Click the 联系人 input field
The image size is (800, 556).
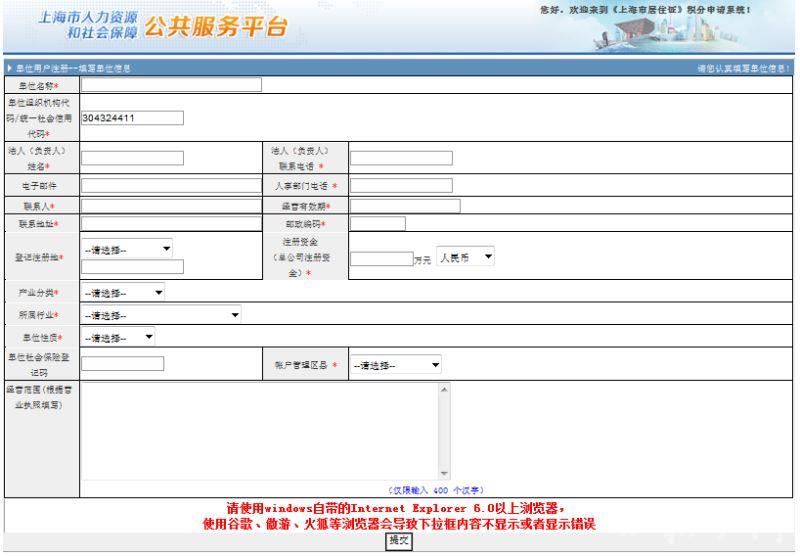[170, 206]
